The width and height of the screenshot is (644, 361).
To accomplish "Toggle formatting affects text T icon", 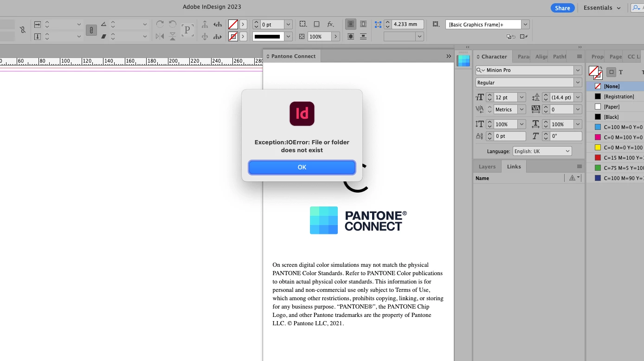I will click(621, 72).
